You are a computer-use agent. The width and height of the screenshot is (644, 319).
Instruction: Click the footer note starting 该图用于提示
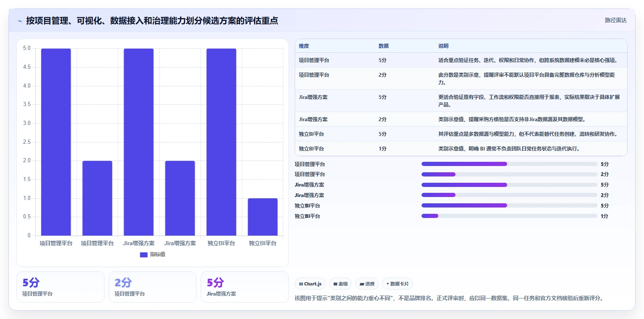(449, 298)
